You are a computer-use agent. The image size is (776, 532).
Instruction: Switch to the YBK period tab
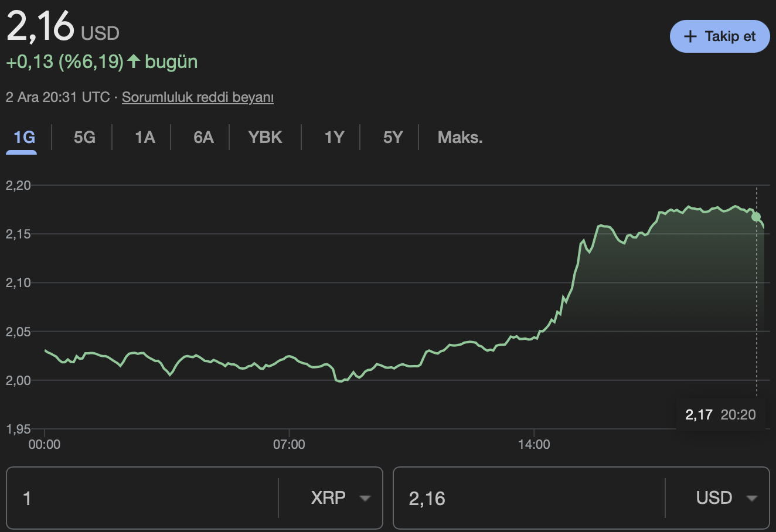pyautogui.click(x=265, y=137)
